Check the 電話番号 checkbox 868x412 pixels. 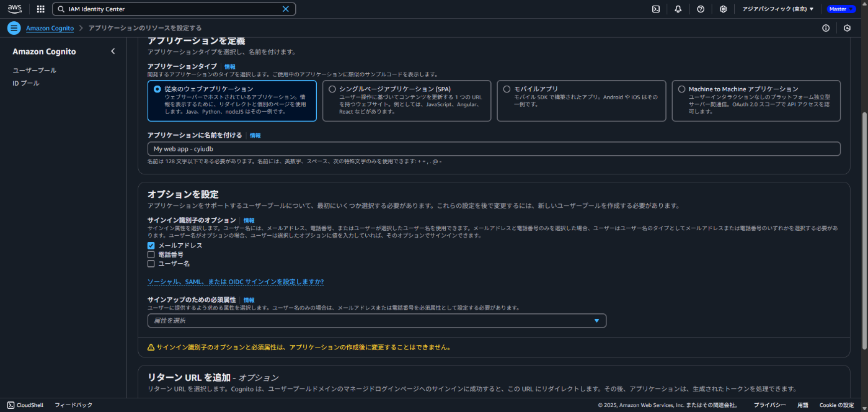pyautogui.click(x=151, y=254)
